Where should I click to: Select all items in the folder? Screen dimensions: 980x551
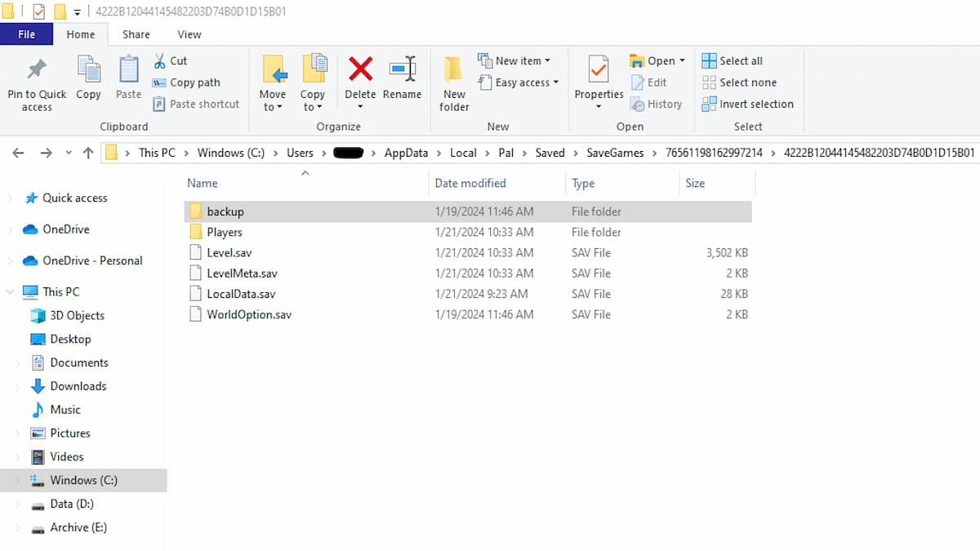pos(733,60)
